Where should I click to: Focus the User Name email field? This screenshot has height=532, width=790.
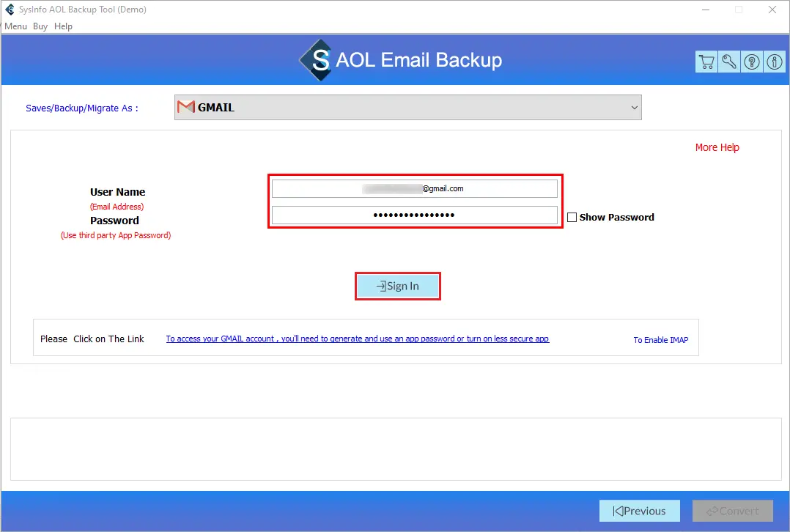(414, 188)
